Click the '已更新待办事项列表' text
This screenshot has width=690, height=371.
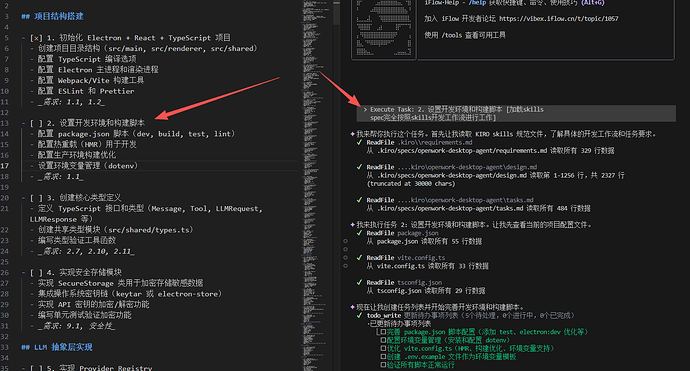[400, 324]
